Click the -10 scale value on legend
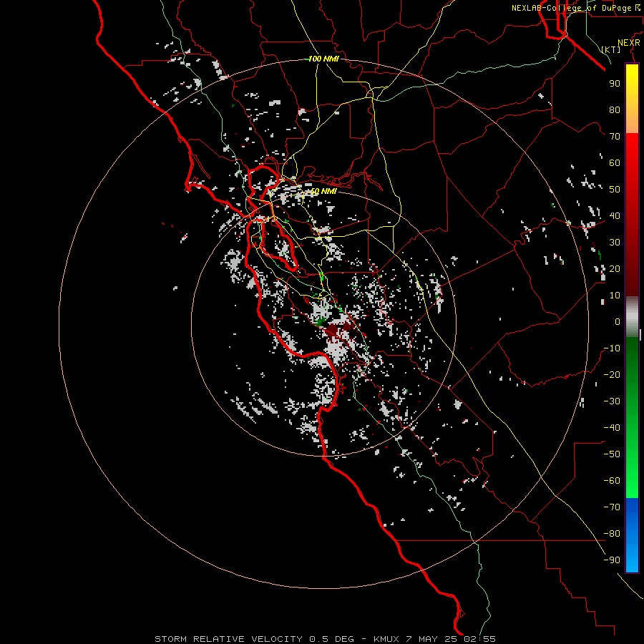This screenshot has width=644, height=644. (612, 348)
